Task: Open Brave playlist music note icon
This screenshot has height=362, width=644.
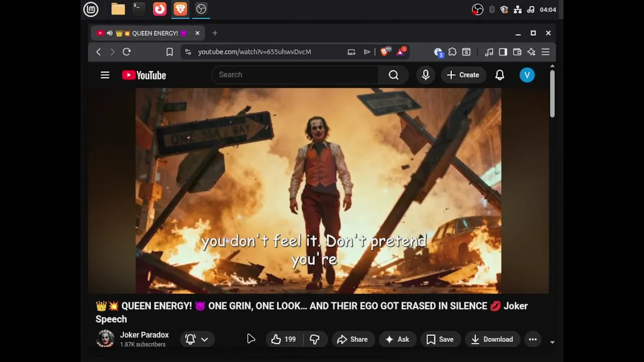Action: (x=489, y=52)
